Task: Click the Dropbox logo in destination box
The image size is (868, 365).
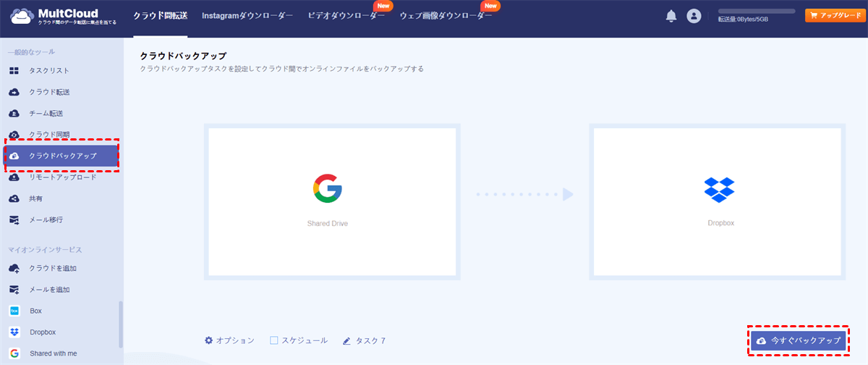Action: coord(719,188)
